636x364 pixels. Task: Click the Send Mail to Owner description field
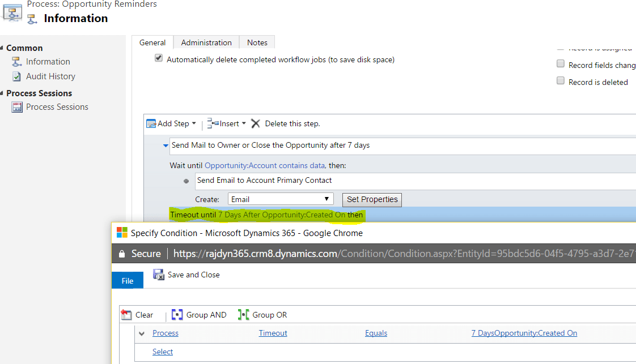403,145
